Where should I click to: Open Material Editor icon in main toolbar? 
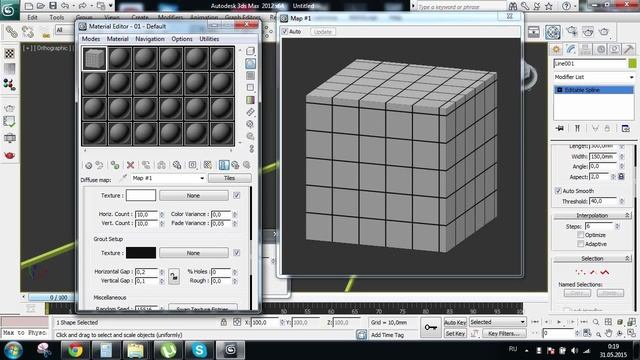pyautogui.click(x=553, y=32)
